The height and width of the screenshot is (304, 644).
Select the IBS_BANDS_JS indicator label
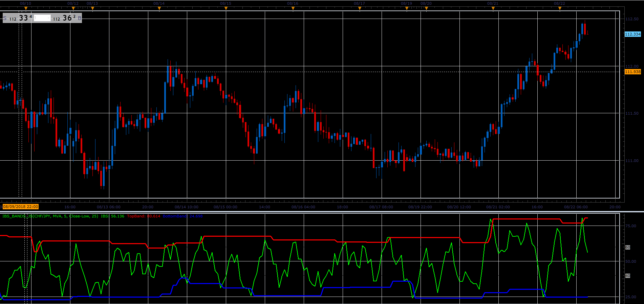(50, 216)
